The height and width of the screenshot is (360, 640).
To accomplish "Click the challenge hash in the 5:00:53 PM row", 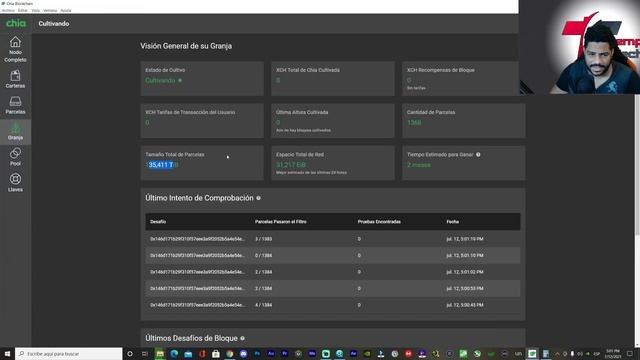I will (x=198, y=289).
